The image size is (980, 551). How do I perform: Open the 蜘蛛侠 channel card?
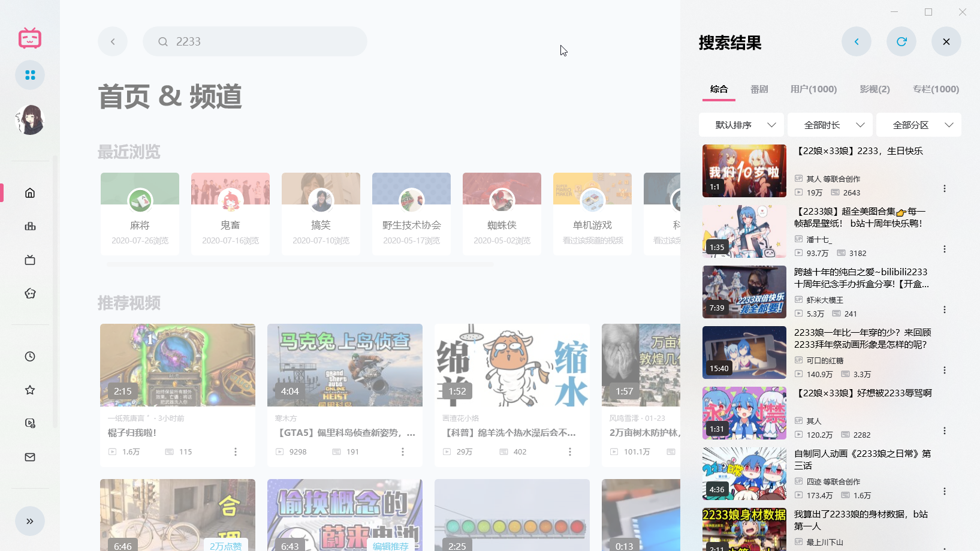pos(502,214)
